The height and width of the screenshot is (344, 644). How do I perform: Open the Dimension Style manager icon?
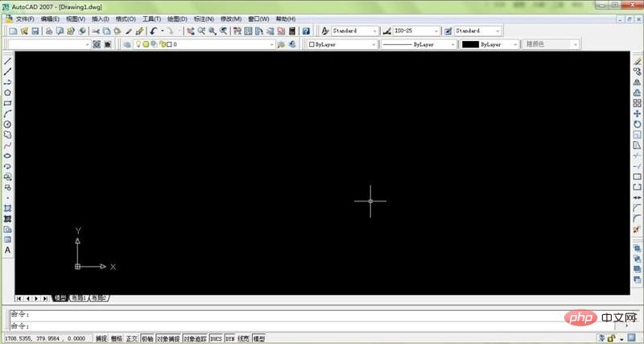pyautogui.click(x=387, y=31)
